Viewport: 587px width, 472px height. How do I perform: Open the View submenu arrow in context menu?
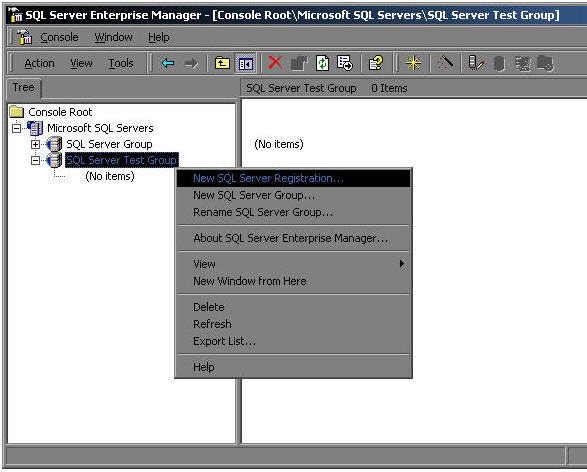click(402, 264)
